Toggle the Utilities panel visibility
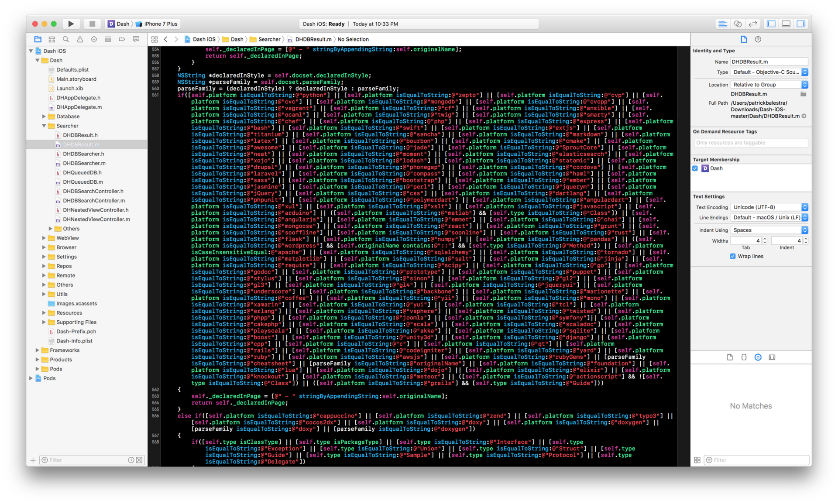Screen dimensions: 838x504 click(801, 24)
